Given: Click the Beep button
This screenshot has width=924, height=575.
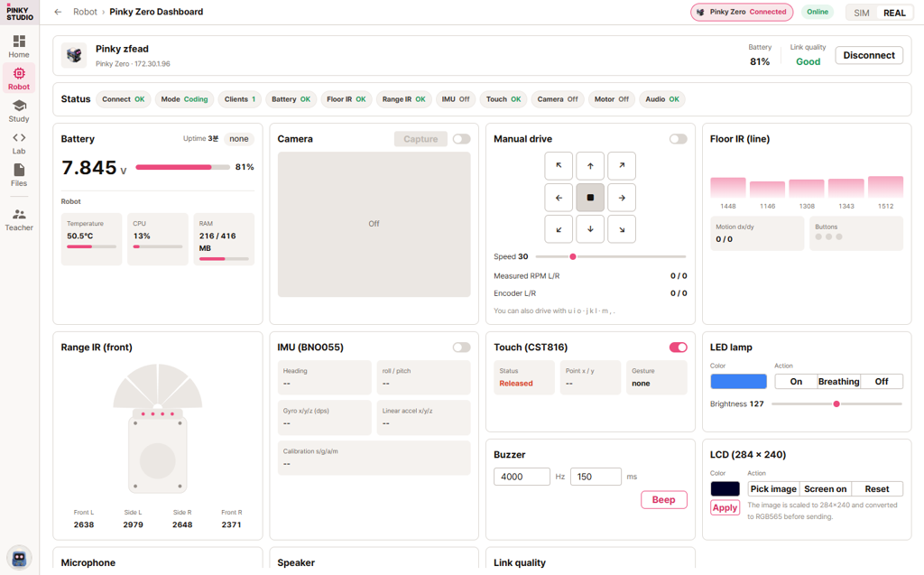Looking at the screenshot, I should click(x=663, y=499).
